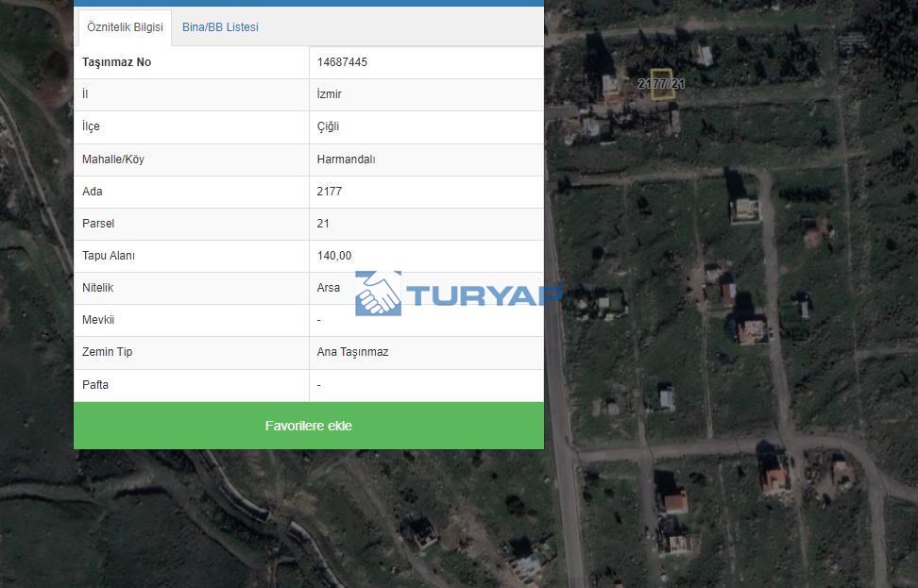
Task: Click the İlçe label
Action: click(91, 126)
